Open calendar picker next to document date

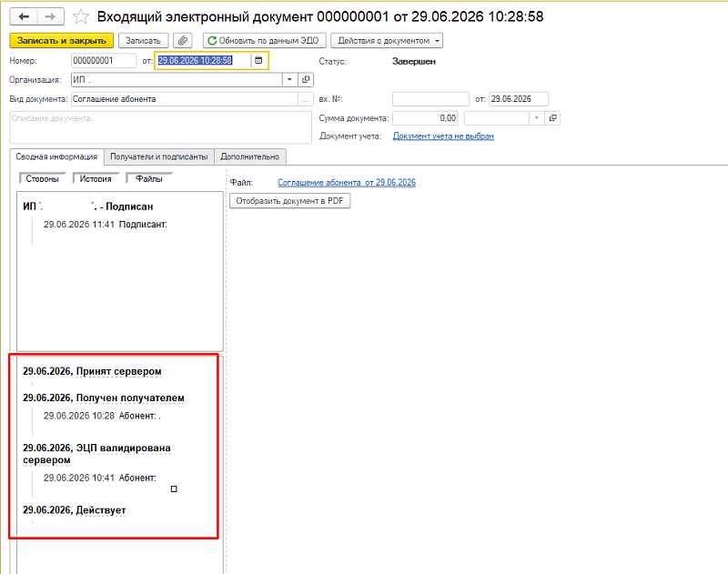(258, 60)
